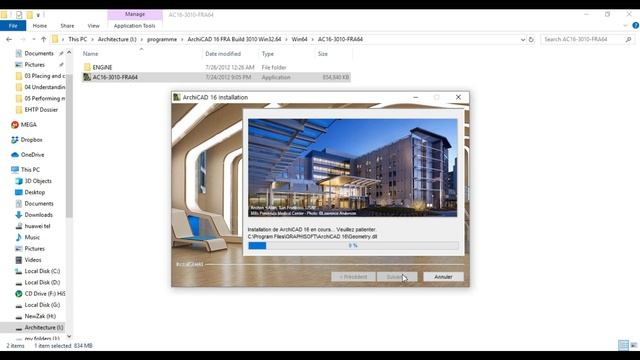Select pinned Pictures in Quick access
The height and width of the screenshot is (360, 640).
(x=34, y=65)
